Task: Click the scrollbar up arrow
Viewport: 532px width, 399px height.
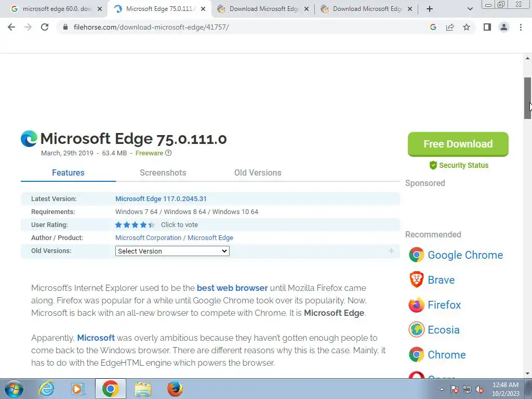Action: tap(528, 58)
